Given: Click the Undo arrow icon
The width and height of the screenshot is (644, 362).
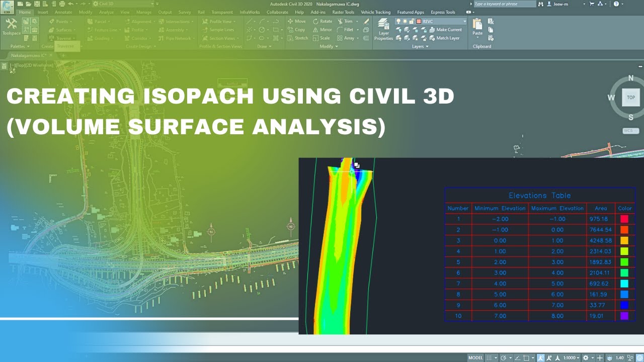Looking at the screenshot, I should [x=70, y=4].
